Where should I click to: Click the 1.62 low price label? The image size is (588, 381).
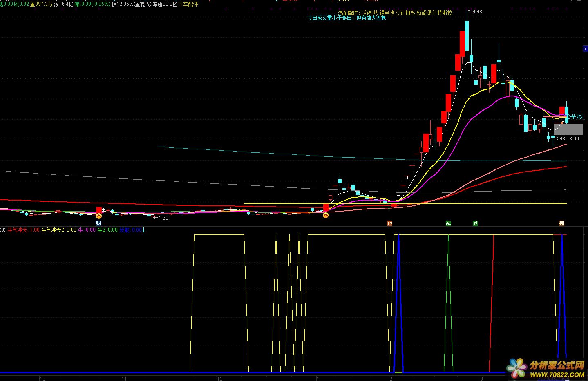tap(163, 218)
